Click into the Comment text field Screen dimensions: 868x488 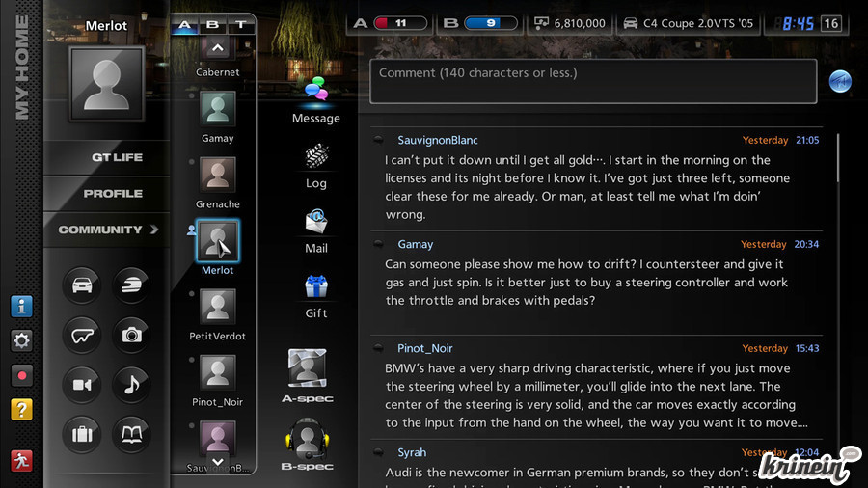click(x=592, y=81)
